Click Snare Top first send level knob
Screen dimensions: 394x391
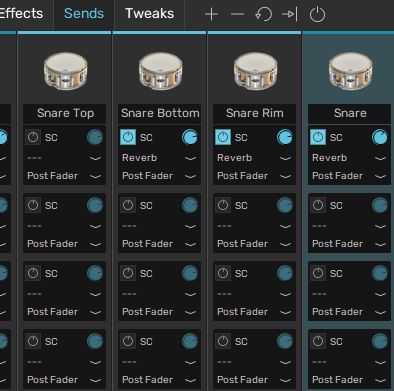95,137
